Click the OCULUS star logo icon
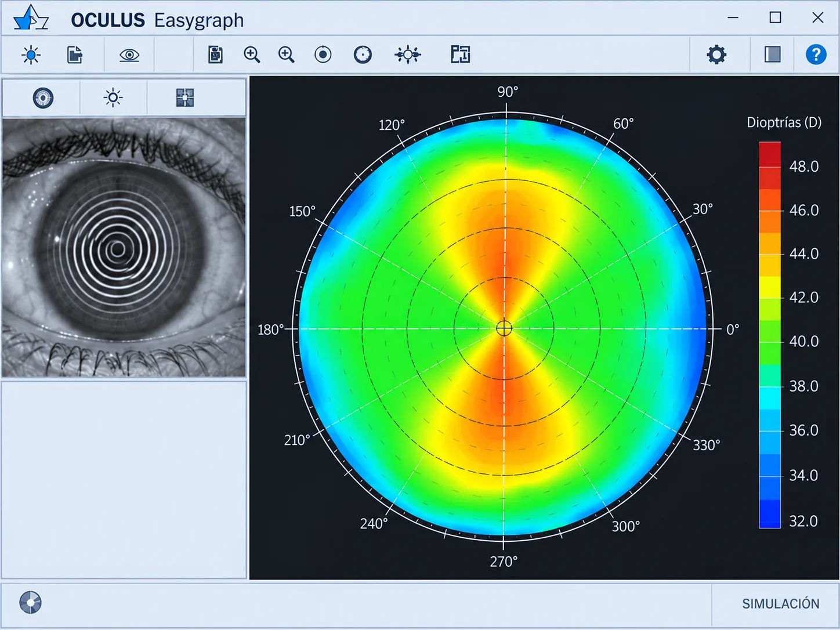 tap(31, 18)
